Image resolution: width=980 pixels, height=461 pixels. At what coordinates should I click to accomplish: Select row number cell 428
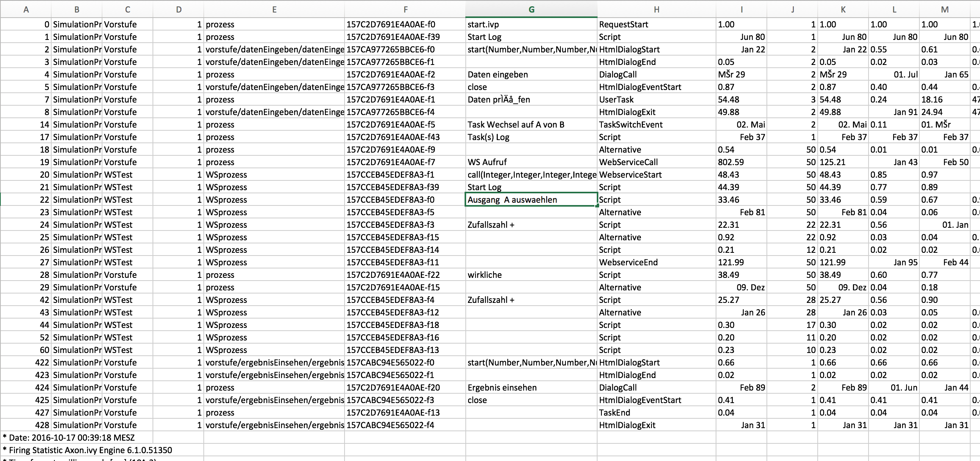coord(26,425)
